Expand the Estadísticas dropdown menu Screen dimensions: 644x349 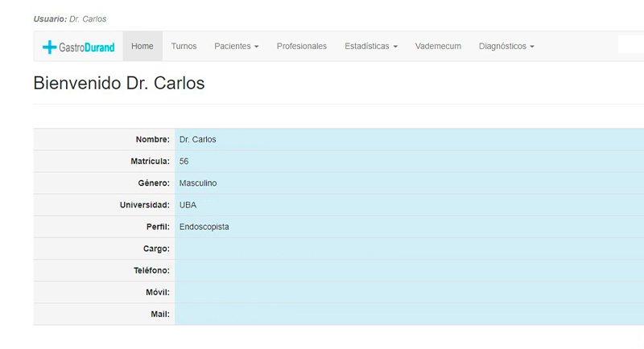(371, 47)
